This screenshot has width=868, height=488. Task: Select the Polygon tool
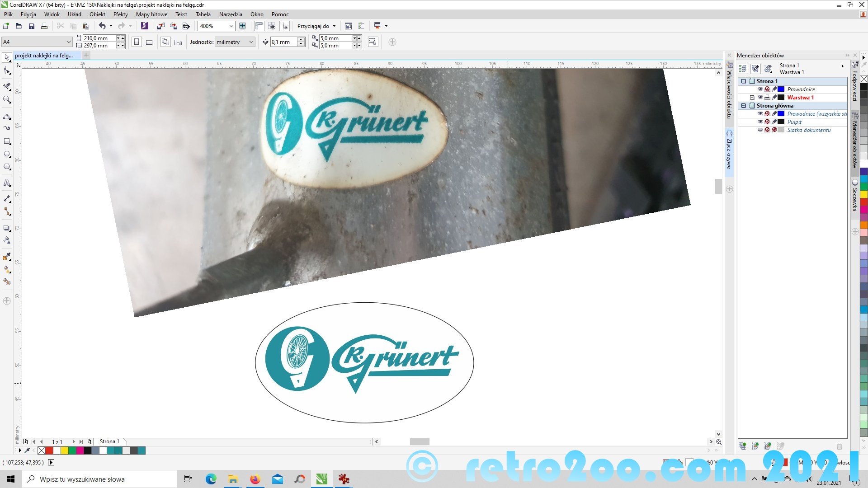pyautogui.click(x=7, y=167)
